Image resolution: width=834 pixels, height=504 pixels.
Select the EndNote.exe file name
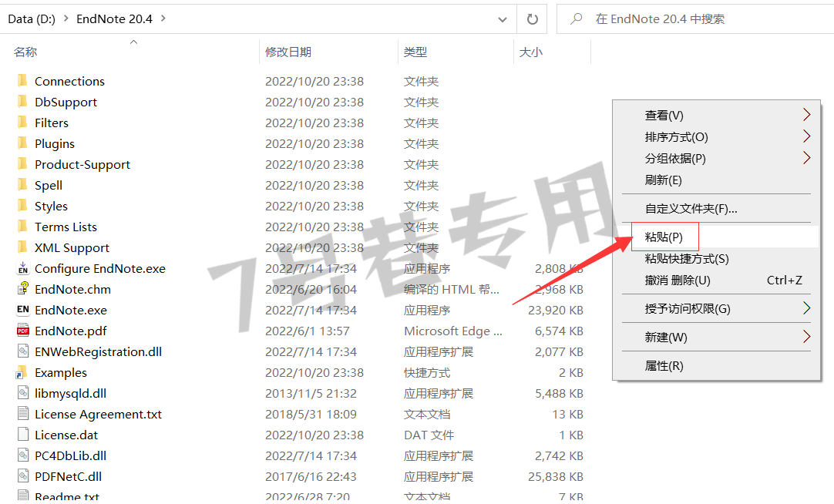click(71, 310)
